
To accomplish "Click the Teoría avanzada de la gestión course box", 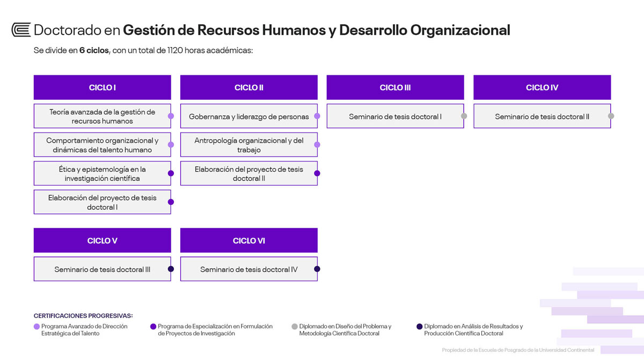I will click(x=102, y=116).
